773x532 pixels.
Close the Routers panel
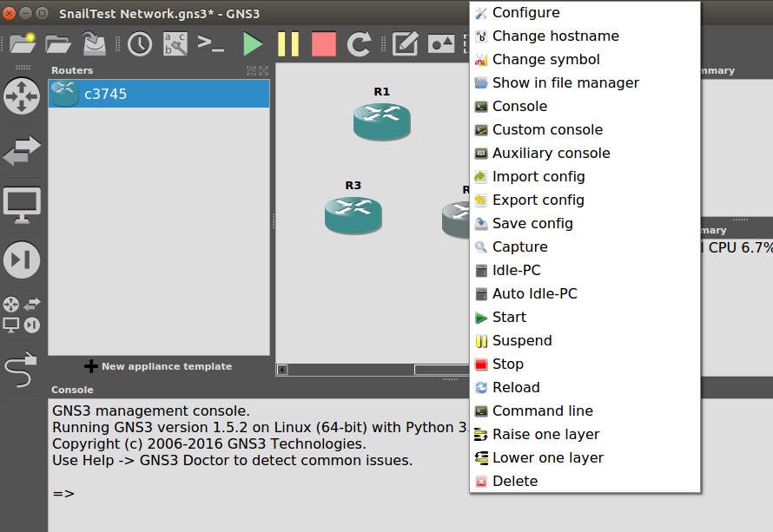264,70
